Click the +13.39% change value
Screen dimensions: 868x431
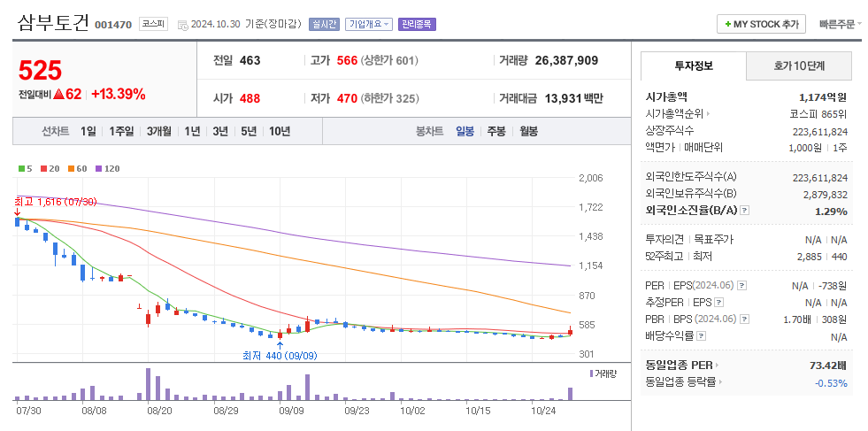[119, 95]
